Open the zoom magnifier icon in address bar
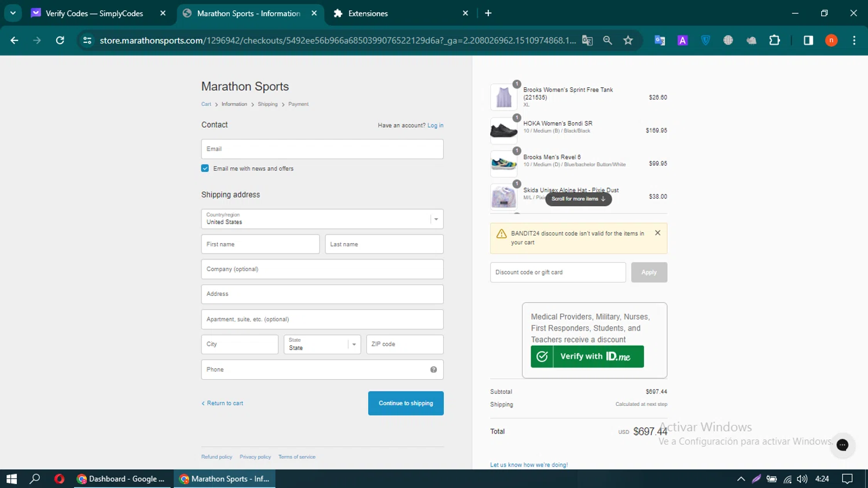The width and height of the screenshot is (868, 488). pyautogui.click(x=608, y=41)
